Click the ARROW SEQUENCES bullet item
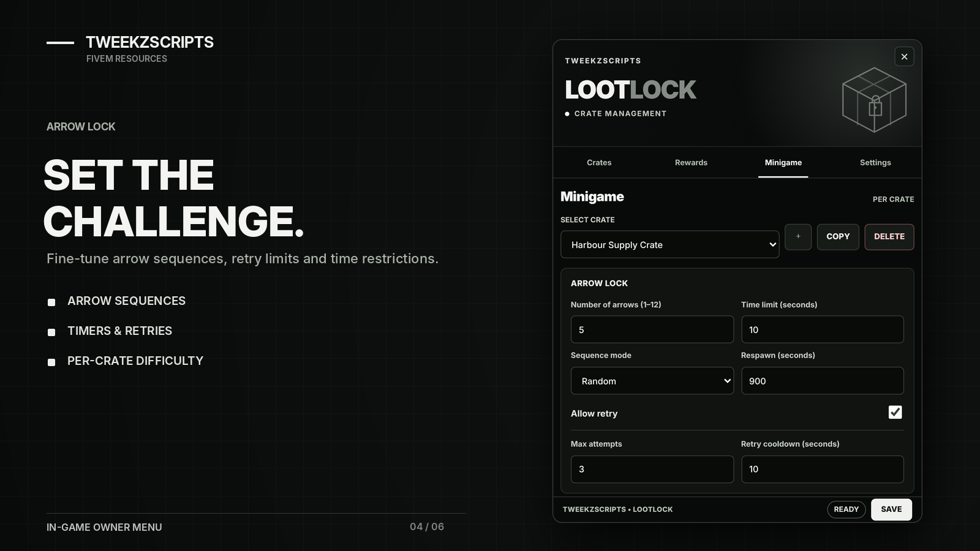Image resolution: width=980 pixels, height=551 pixels. [126, 301]
